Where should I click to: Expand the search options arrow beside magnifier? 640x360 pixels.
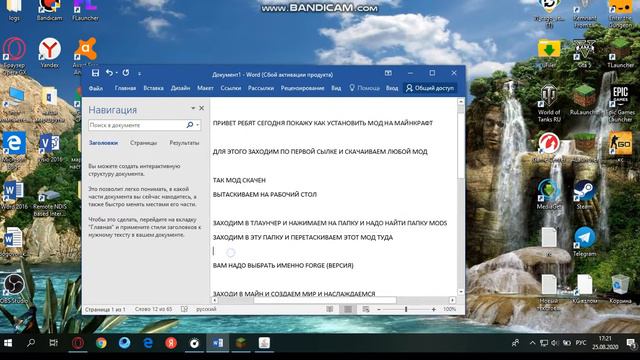[198, 125]
